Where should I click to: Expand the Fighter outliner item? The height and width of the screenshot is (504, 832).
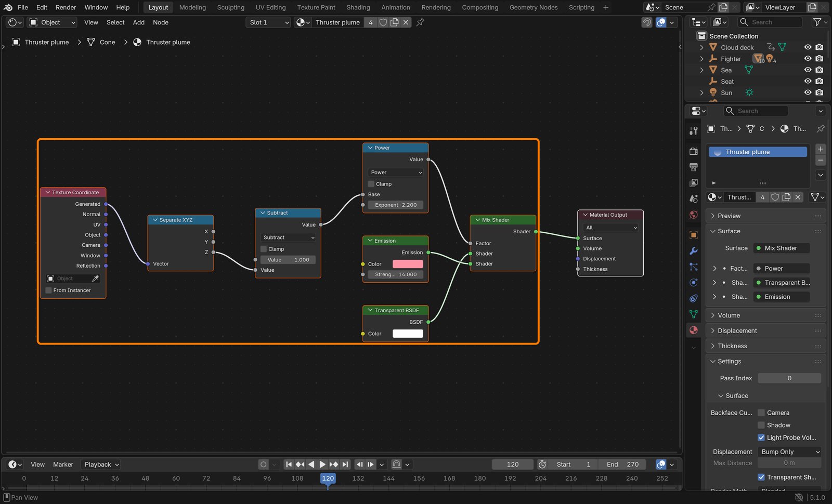tap(701, 59)
